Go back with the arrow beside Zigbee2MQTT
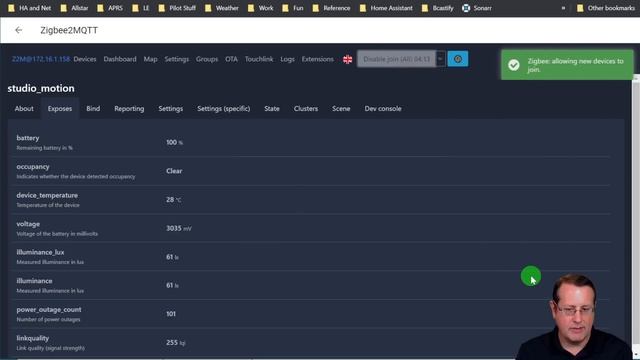Viewport: 640px width, 360px height. 18,30
